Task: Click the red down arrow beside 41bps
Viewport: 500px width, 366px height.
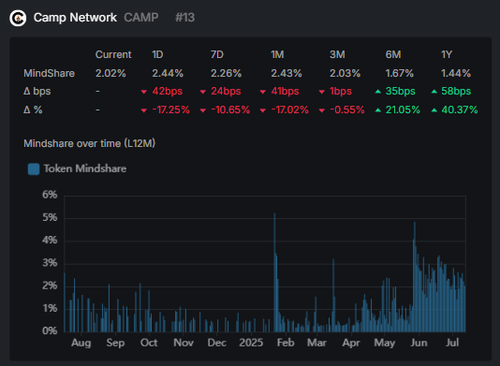Action: (x=263, y=92)
